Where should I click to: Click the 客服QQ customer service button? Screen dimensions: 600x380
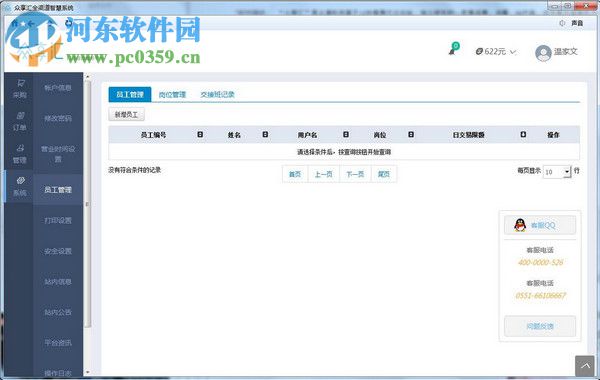(540, 225)
